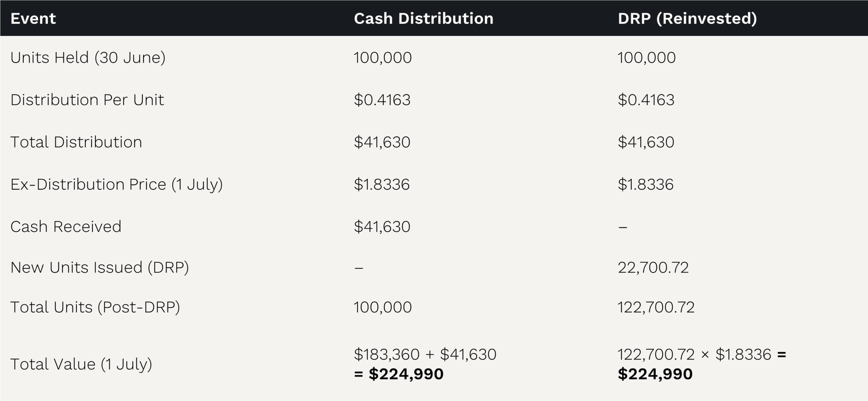Click the Ex-Distribution Price (1 July) label

click(x=116, y=185)
